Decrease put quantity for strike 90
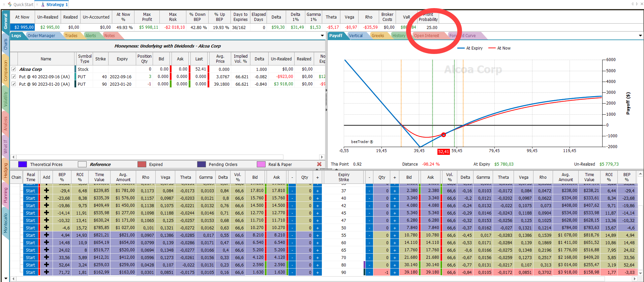The width and height of the screenshot is (644, 282). click(x=369, y=272)
